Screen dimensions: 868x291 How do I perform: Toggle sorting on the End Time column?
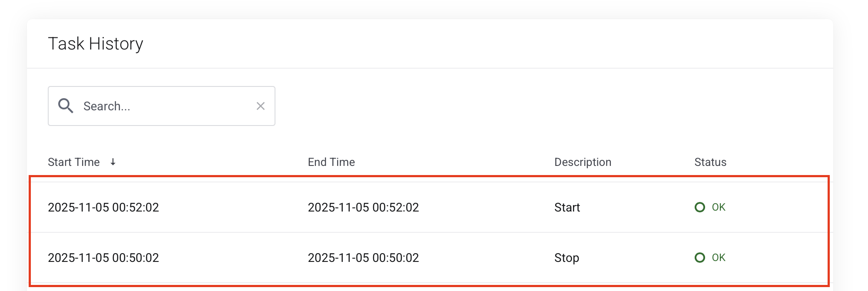pos(331,162)
